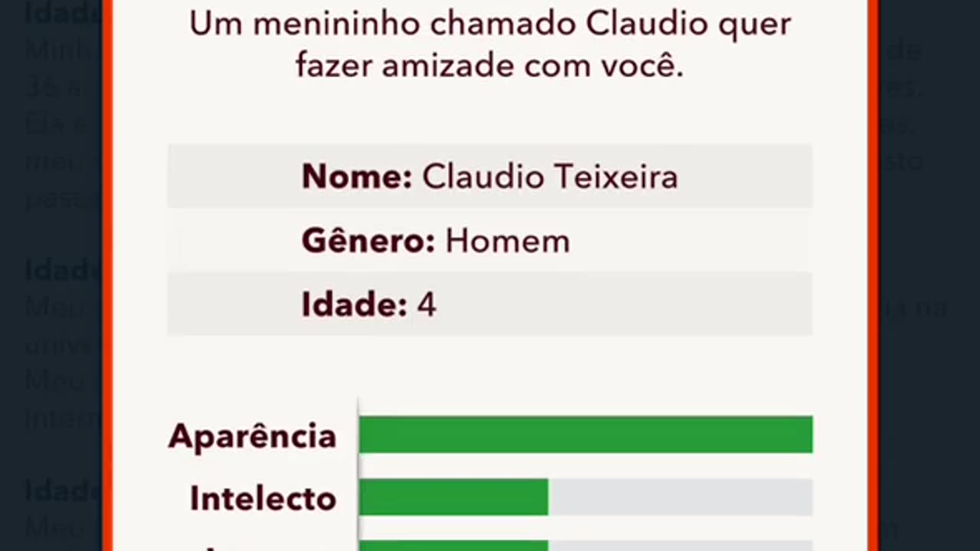This screenshot has height=551, width=980.
Task: Tap the bottom dimmed Idade heading on left
Action: click(x=63, y=491)
